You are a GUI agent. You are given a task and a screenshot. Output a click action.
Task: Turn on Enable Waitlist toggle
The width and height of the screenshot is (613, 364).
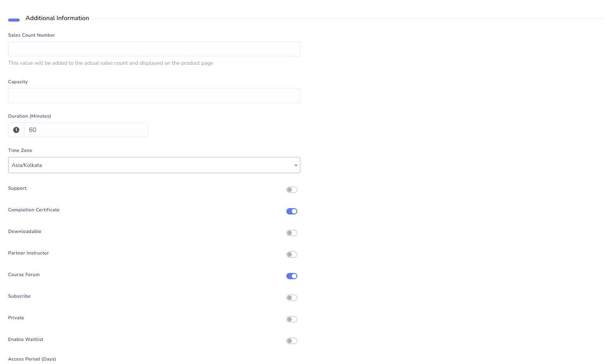pyautogui.click(x=292, y=341)
